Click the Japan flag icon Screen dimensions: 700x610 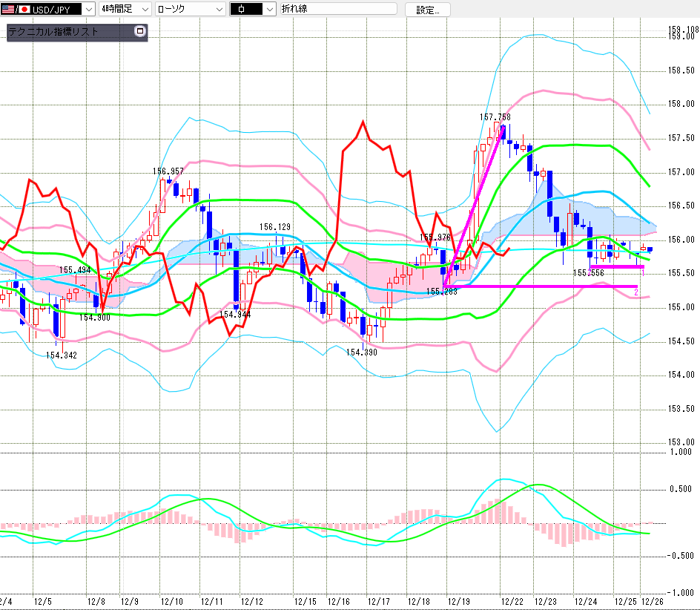click(x=22, y=10)
